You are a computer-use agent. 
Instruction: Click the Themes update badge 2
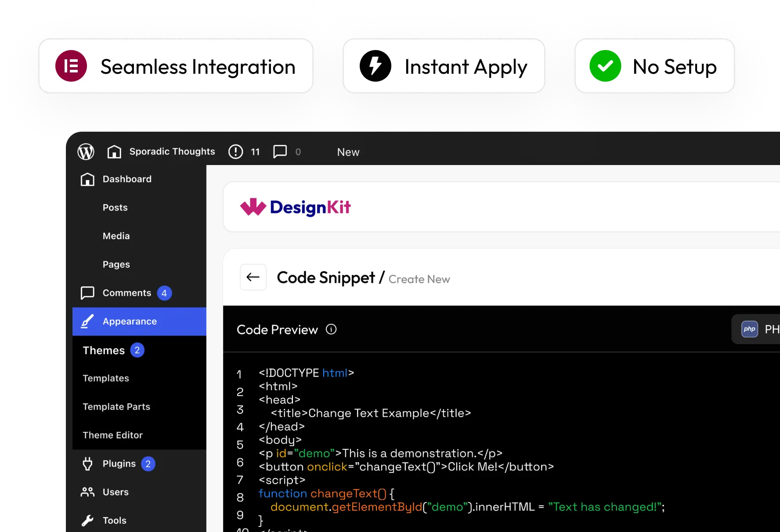(x=137, y=350)
